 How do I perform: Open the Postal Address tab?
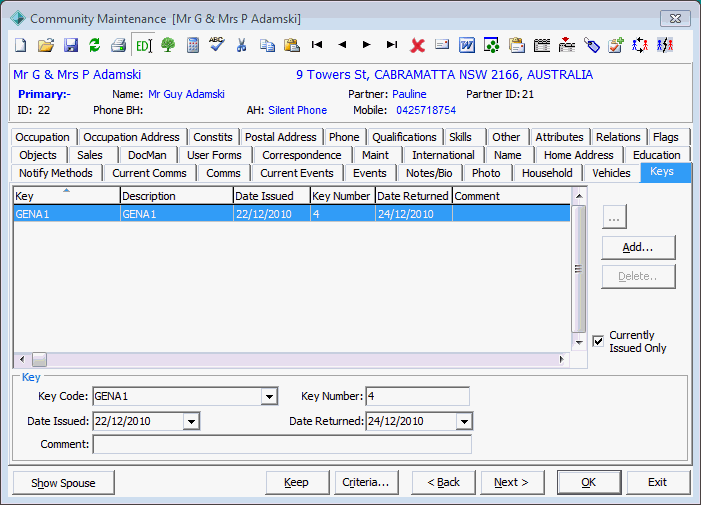point(281,137)
